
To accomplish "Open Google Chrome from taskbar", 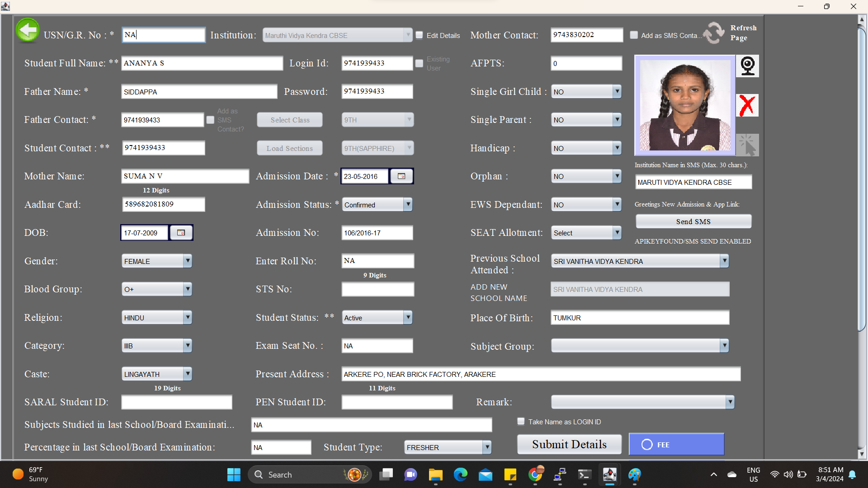I will pos(535,474).
